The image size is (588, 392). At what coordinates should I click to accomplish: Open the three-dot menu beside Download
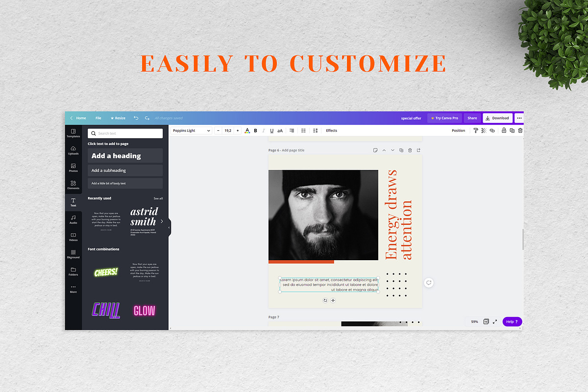(519, 118)
